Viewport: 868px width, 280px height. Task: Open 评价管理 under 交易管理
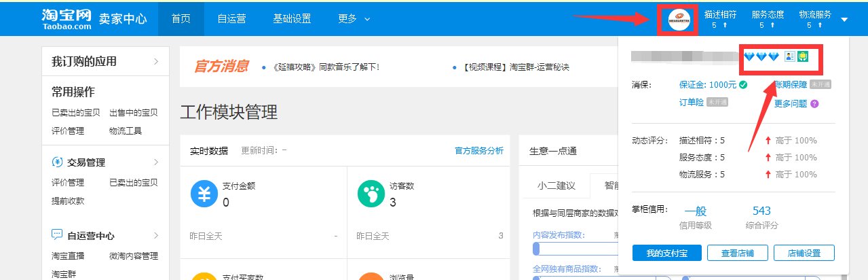point(68,183)
